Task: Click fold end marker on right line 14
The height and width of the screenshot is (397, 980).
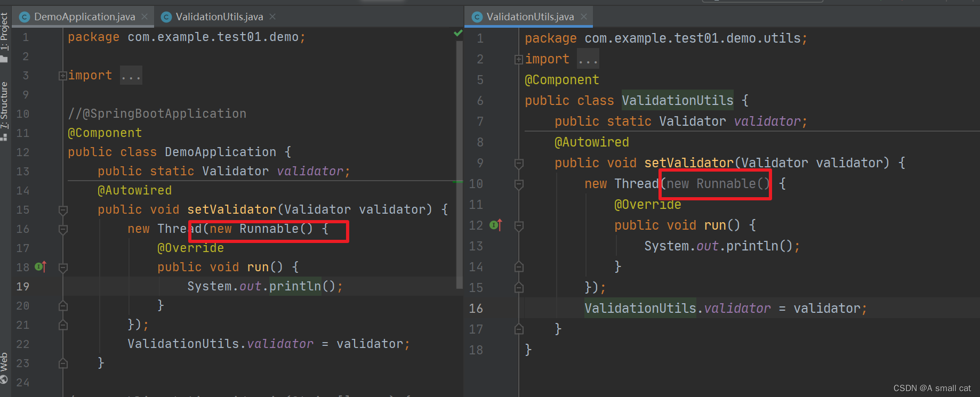Action: pyautogui.click(x=519, y=267)
